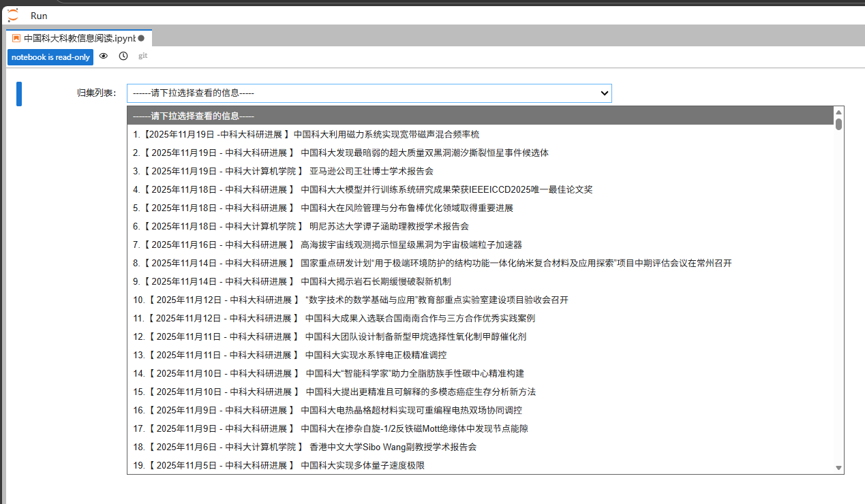Select the placeholder option 请下拉选择查看的信息 in the list
The width and height of the screenshot is (865, 504).
(481, 116)
